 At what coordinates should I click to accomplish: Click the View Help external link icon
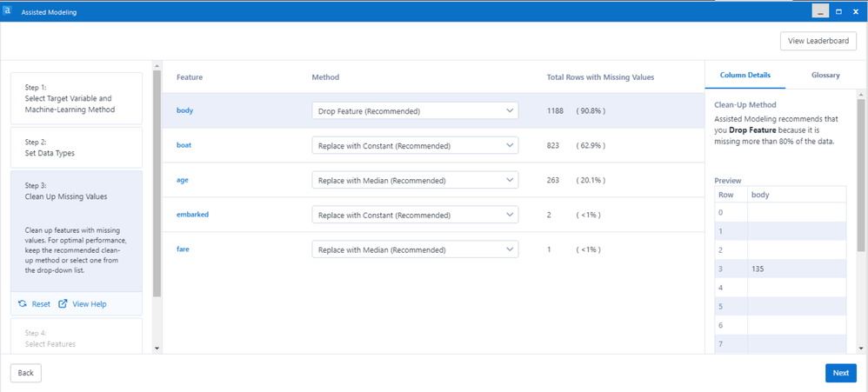63,304
